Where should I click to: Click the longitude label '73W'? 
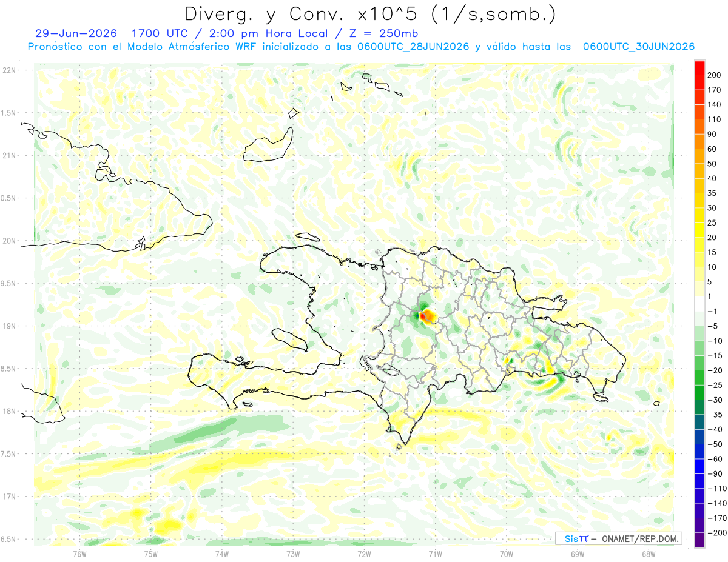(293, 554)
